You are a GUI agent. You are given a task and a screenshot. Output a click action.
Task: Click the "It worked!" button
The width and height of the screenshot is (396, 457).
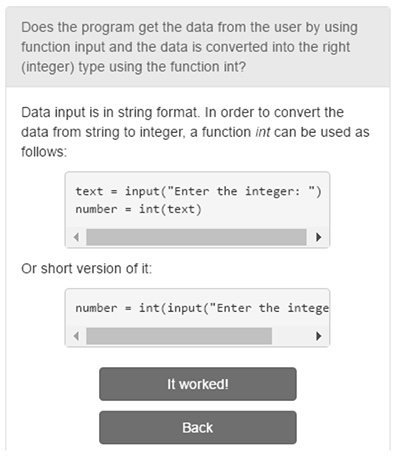[198, 384]
